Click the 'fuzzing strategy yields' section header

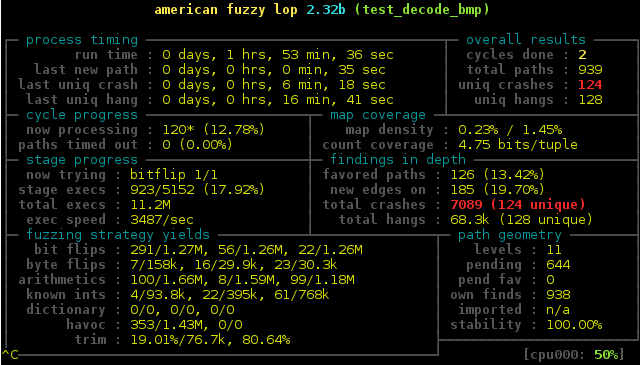(118, 235)
